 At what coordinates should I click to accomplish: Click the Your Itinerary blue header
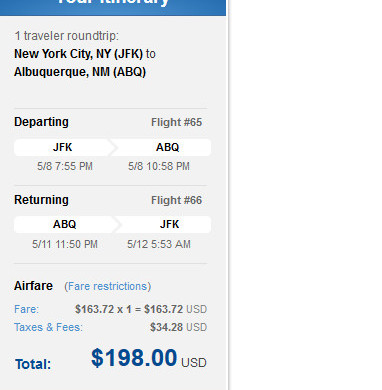[113, 7]
